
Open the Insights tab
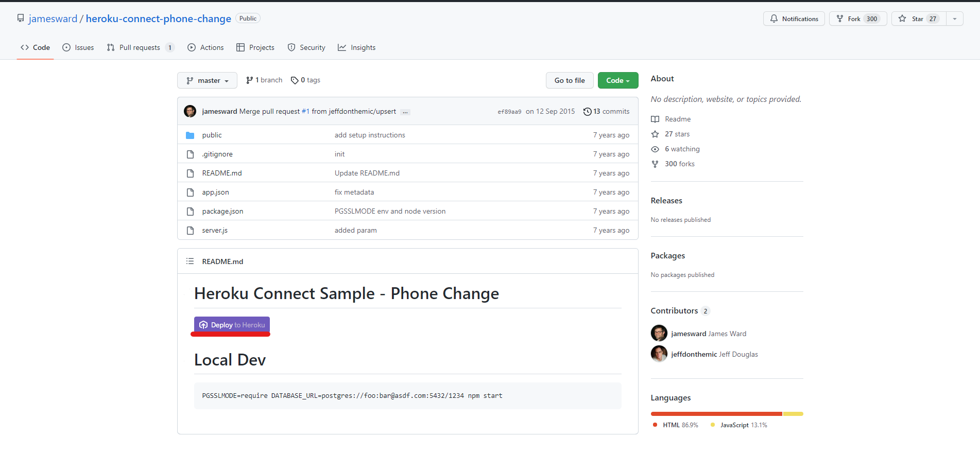pos(357,47)
